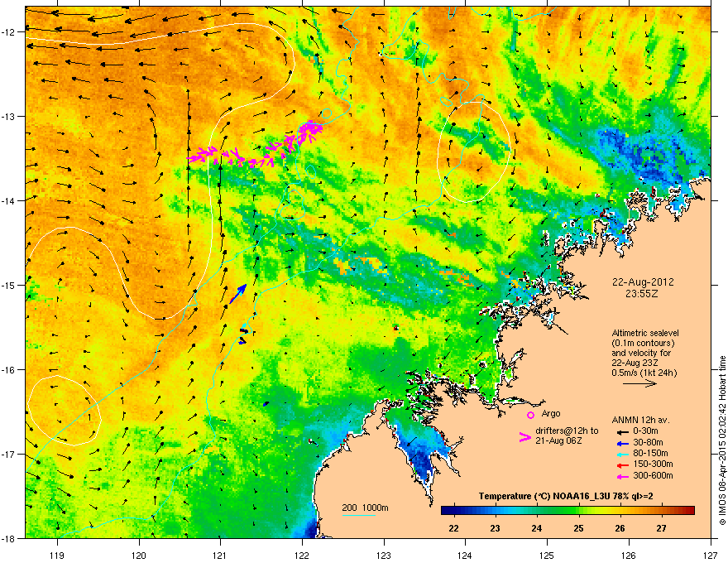Click the '80-150m' depth label
Screen dimensions: 728x563
(x=650, y=454)
